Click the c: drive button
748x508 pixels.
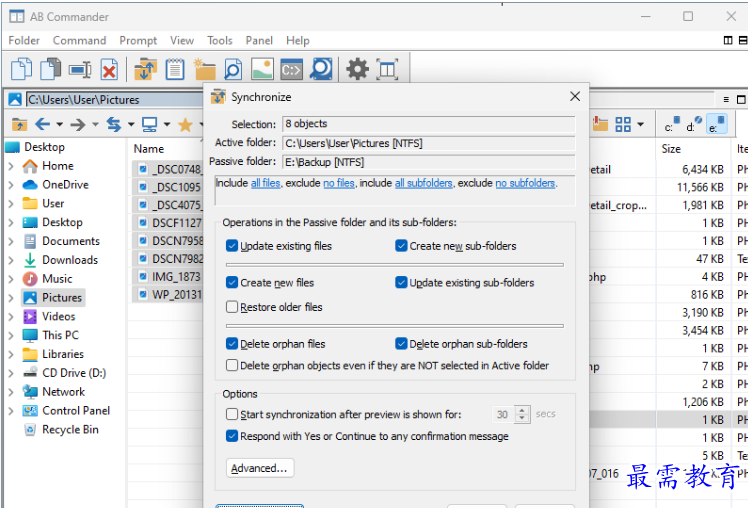coord(672,124)
